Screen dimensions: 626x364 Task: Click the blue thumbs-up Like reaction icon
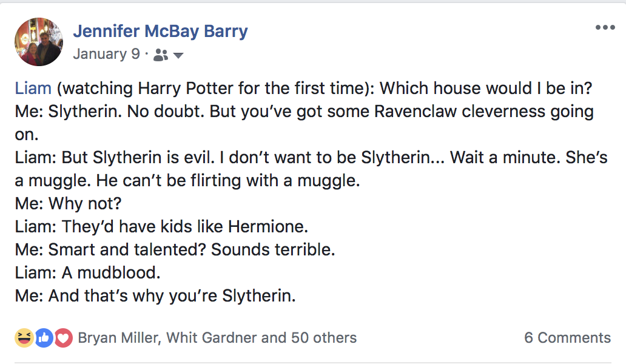click(x=44, y=337)
